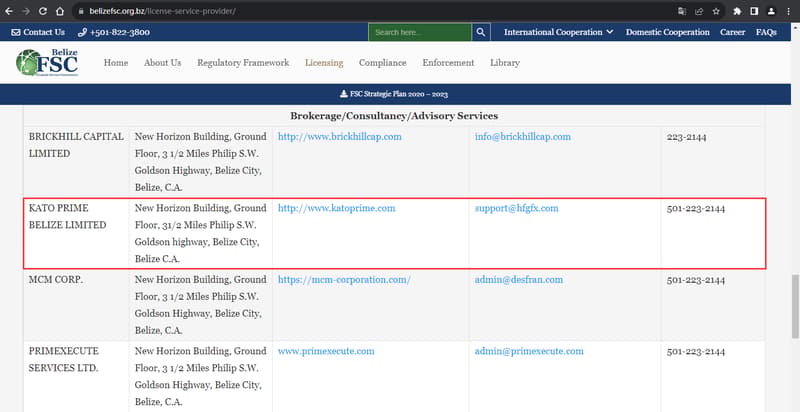Go back using browser back arrow

[x=9, y=11]
